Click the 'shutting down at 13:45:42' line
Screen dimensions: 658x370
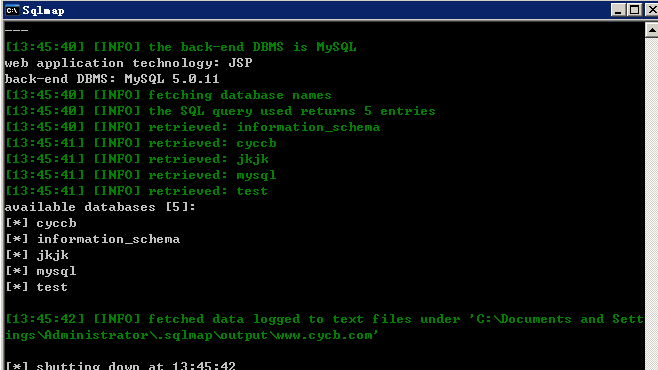(x=120, y=366)
